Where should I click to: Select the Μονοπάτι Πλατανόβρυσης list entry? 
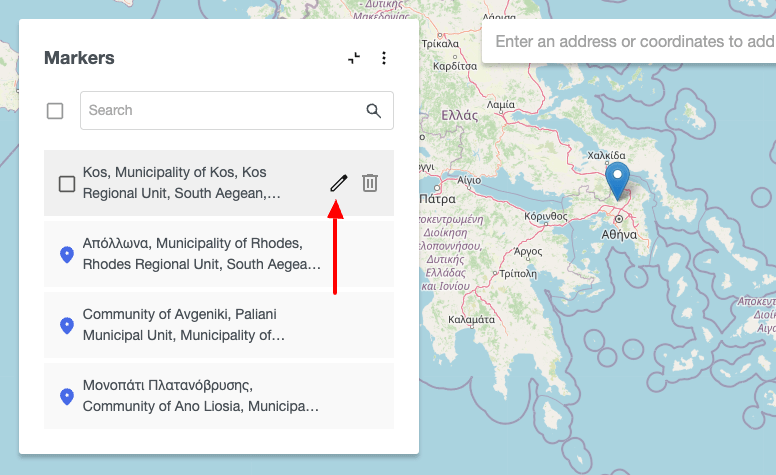tap(200, 396)
